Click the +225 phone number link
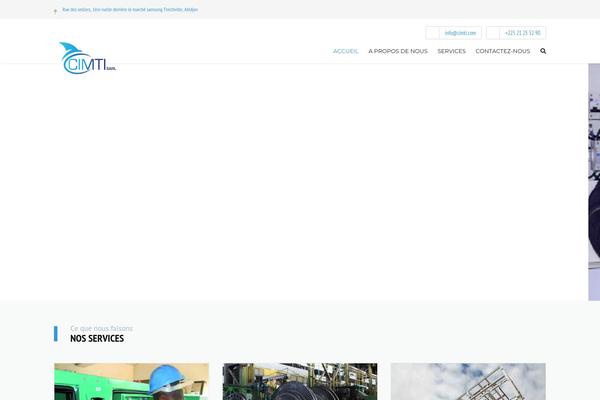Viewport: 600px width, 400px height. coord(523,33)
